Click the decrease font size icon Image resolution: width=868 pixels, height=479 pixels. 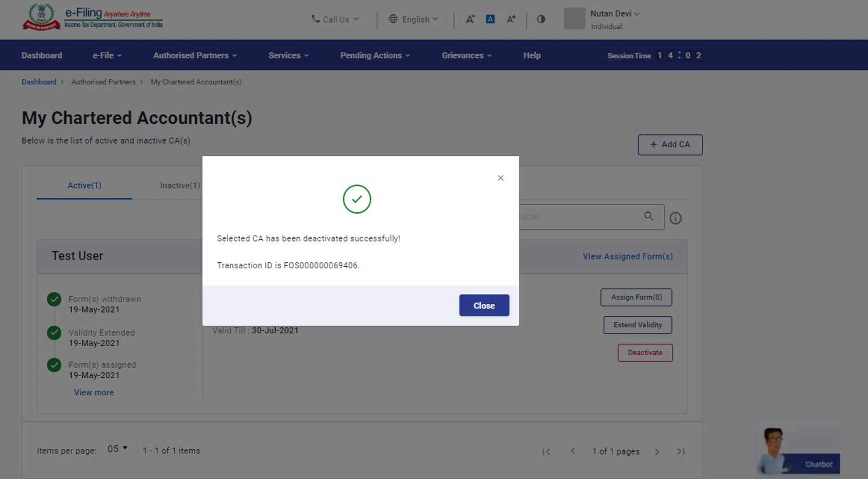470,19
